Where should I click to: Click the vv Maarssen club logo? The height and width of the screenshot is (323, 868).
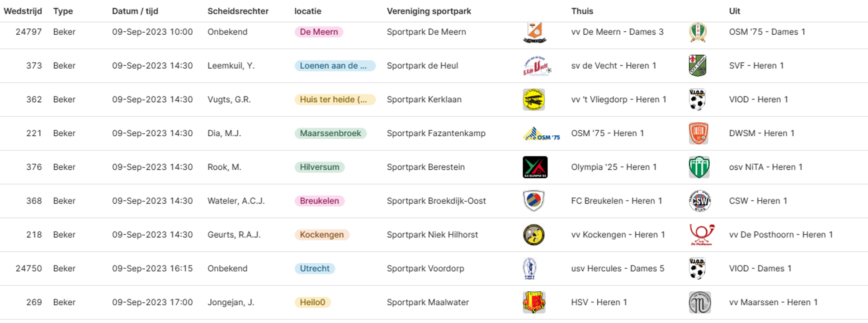click(x=699, y=302)
